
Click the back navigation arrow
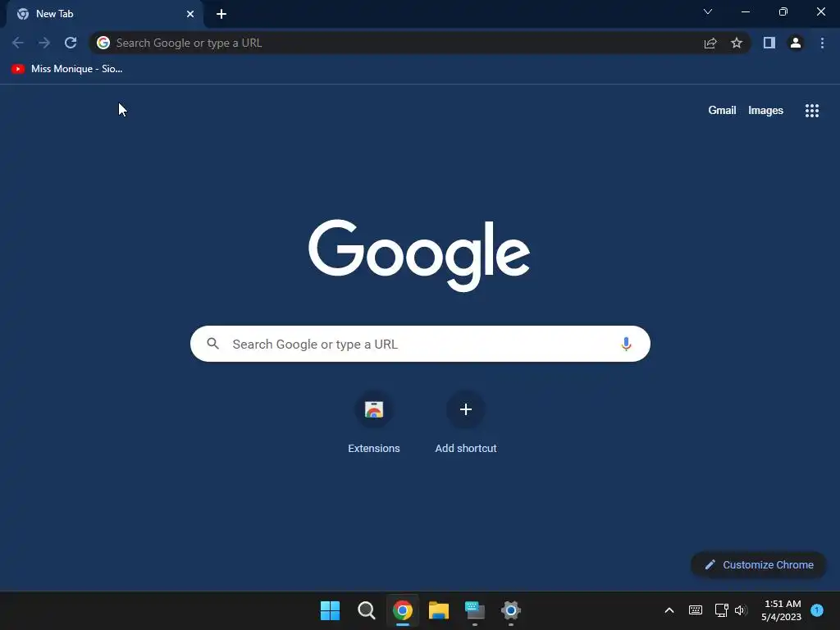[x=18, y=43]
